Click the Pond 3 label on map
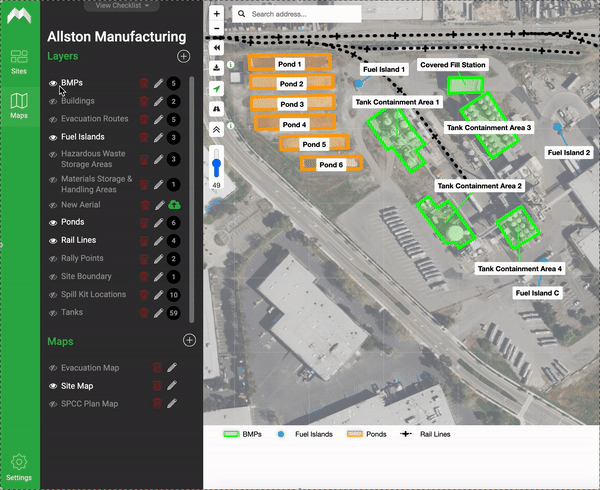Viewport: 600px width, 490px height. click(x=291, y=104)
